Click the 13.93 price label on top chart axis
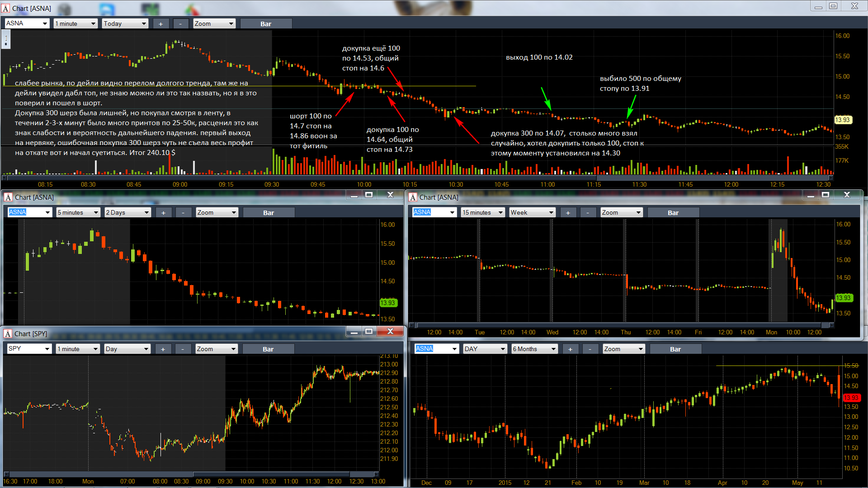 pos(843,120)
